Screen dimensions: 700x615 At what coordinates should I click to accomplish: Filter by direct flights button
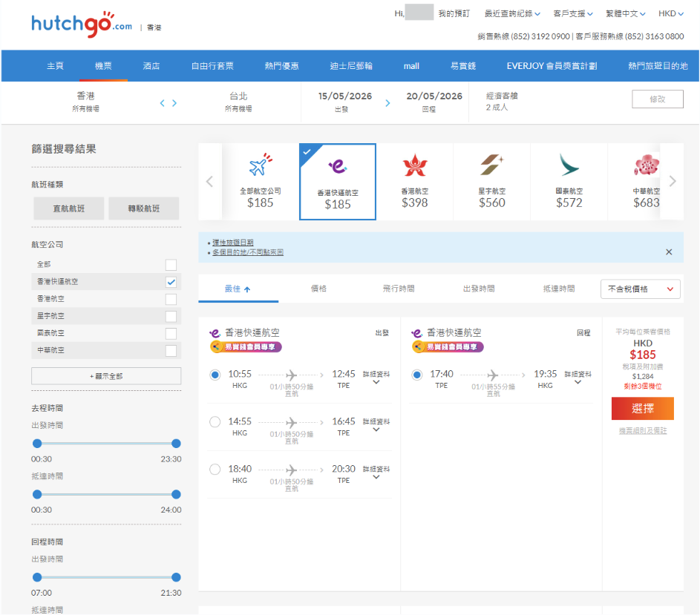click(x=69, y=208)
